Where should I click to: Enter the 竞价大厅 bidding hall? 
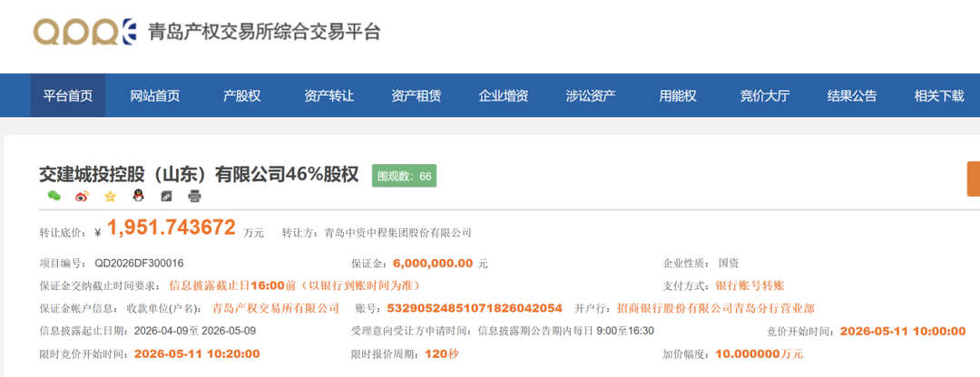pyautogui.click(x=765, y=96)
